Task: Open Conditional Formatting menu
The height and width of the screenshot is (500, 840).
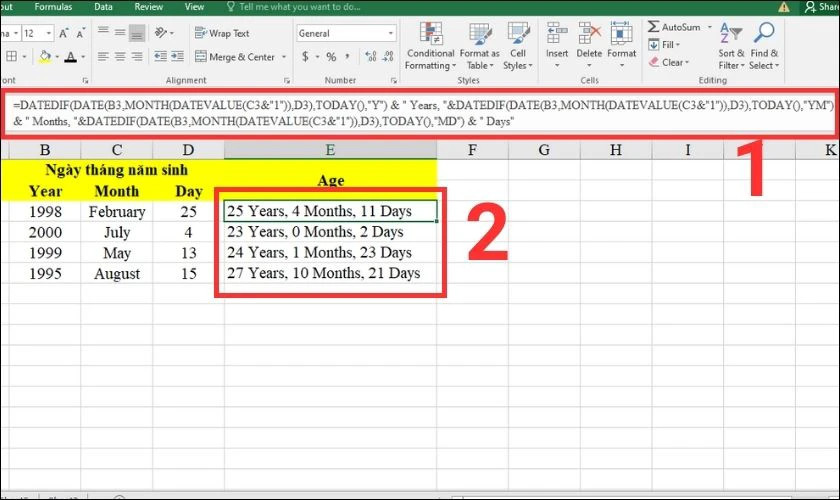Action: (430, 46)
